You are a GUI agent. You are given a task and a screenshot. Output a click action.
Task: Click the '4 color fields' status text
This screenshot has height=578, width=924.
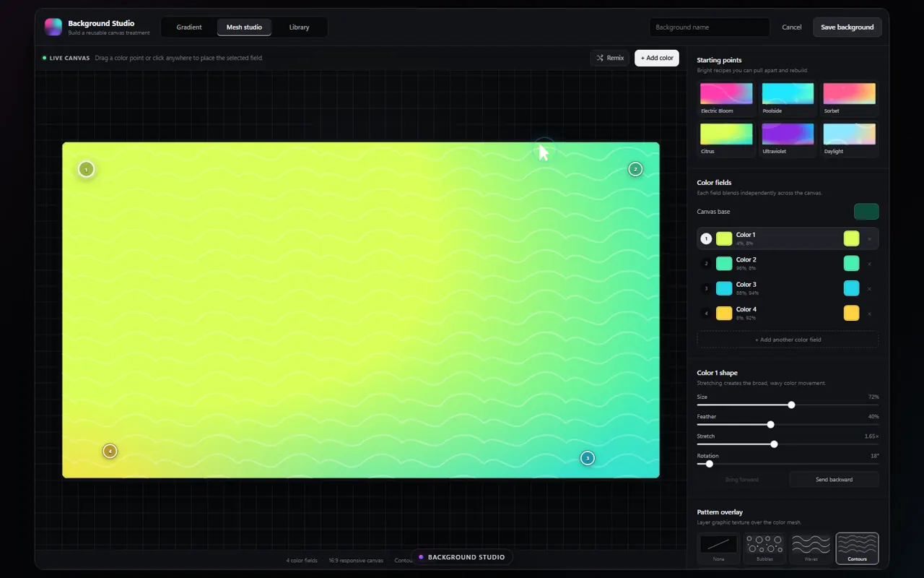tap(302, 561)
